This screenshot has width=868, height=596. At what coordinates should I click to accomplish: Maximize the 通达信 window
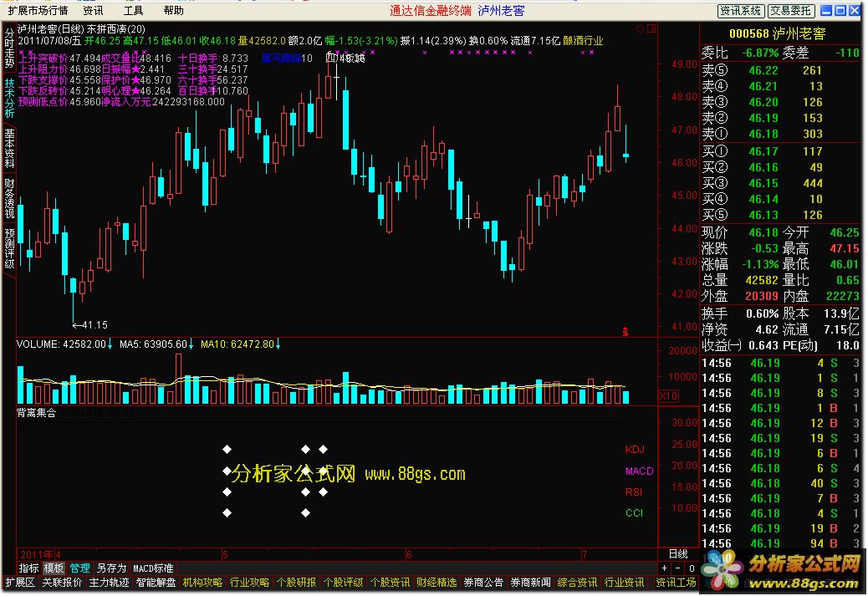(x=840, y=11)
